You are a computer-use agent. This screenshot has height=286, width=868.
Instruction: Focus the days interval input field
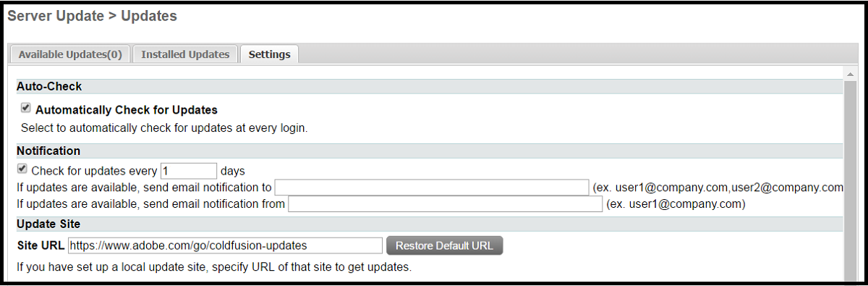coord(189,171)
